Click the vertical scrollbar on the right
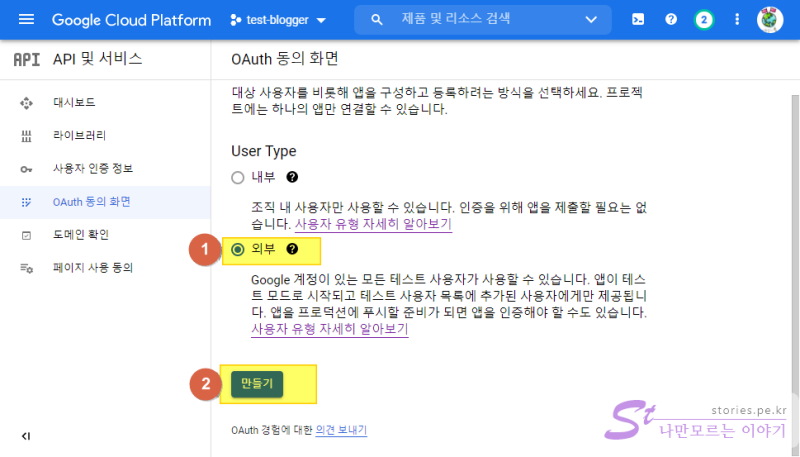 tap(795, 245)
